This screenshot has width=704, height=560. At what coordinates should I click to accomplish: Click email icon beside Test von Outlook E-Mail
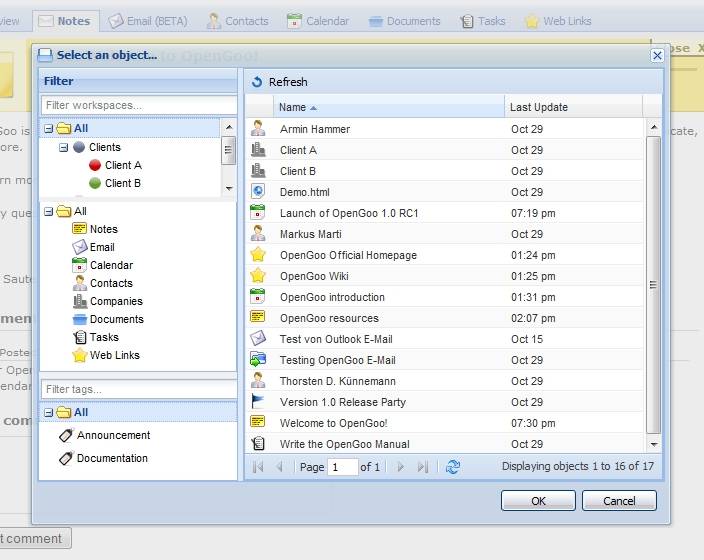click(x=258, y=338)
